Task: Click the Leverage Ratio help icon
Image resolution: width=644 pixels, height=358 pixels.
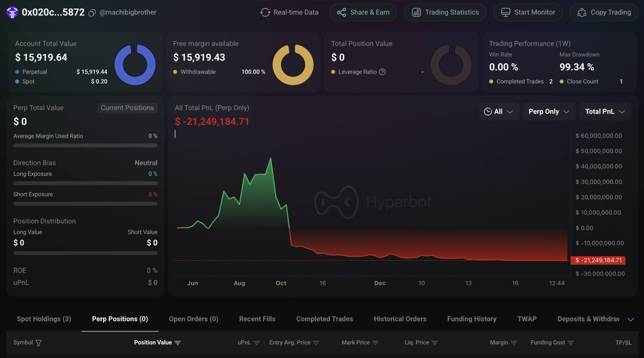Action: pos(382,72)
